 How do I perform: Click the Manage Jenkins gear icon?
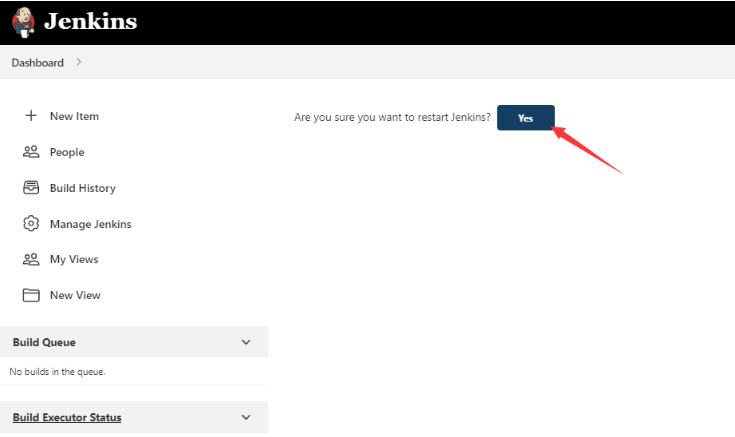pos(31,223)
